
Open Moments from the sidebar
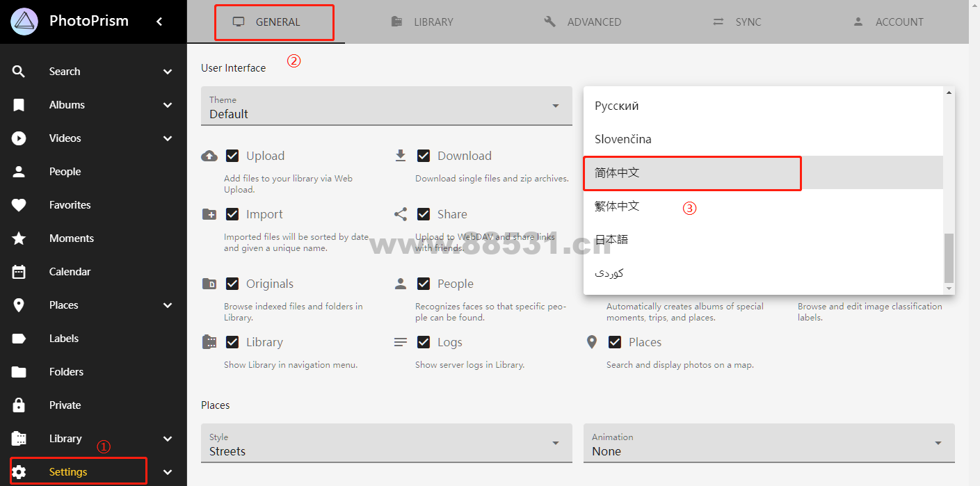point(93,238)
